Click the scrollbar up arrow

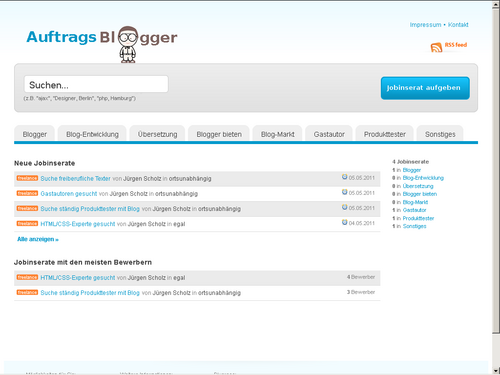point(496,4)
